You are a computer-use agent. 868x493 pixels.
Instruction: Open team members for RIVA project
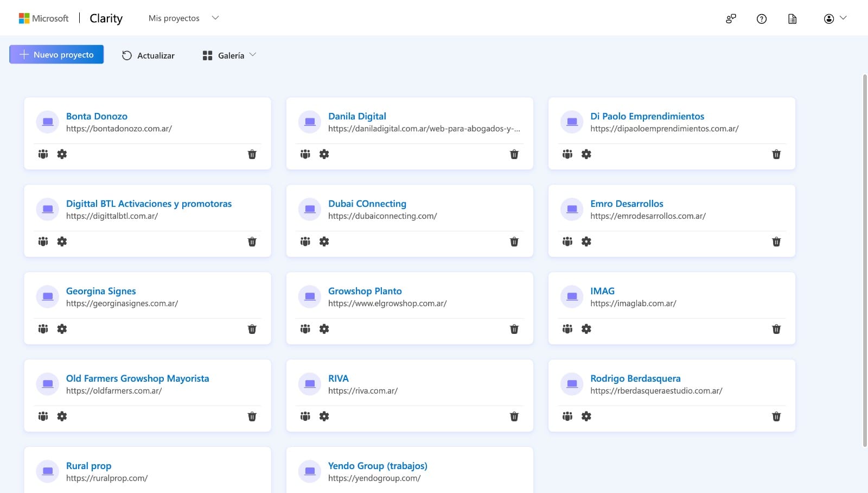click(x=305, y=416)
